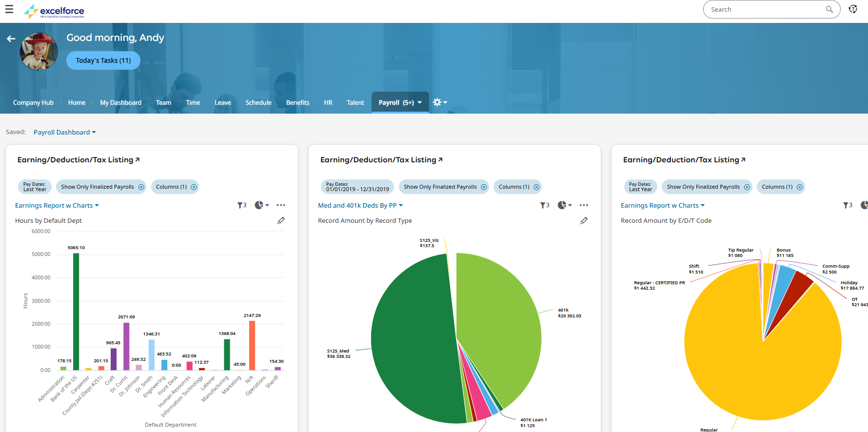Edit the Record Amount by Record Type chart

tap(584, 221)
